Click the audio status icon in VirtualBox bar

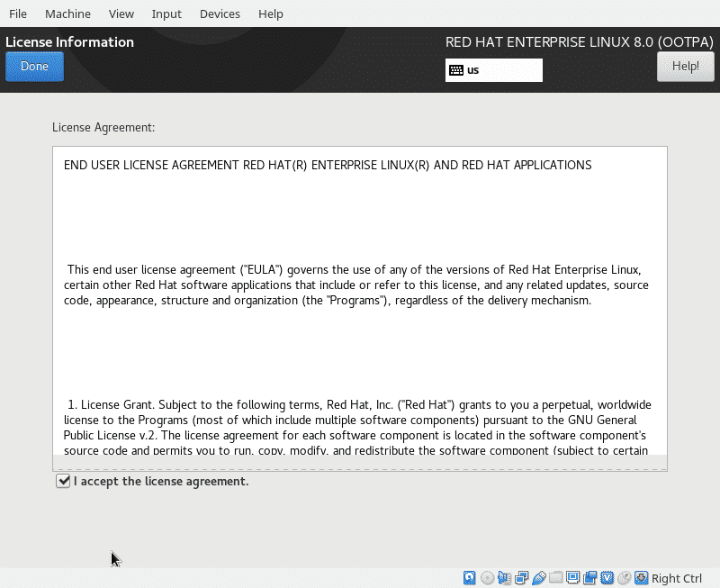pos(504,577)
